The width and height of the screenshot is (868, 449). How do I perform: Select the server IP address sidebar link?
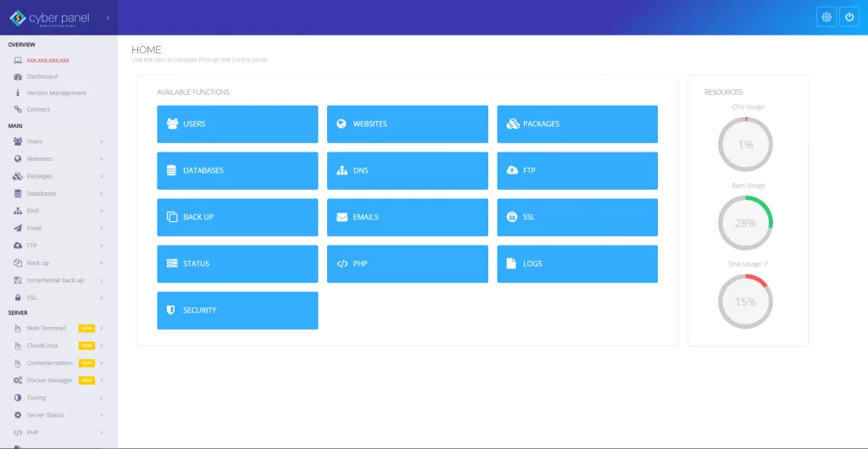tap(47, 60)
